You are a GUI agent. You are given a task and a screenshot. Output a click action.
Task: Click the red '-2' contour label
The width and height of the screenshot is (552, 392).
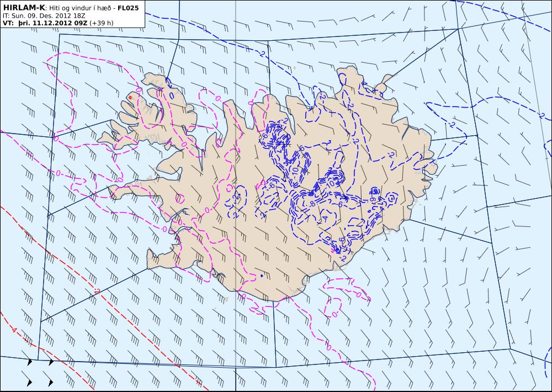point(97,292)
